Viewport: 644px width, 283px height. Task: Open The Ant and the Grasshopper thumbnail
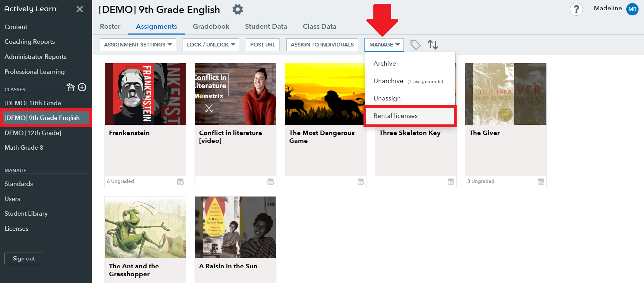145,227
